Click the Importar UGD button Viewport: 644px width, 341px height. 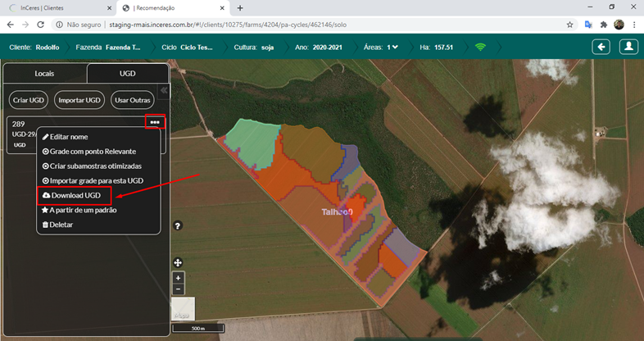(x=79, y=100)
